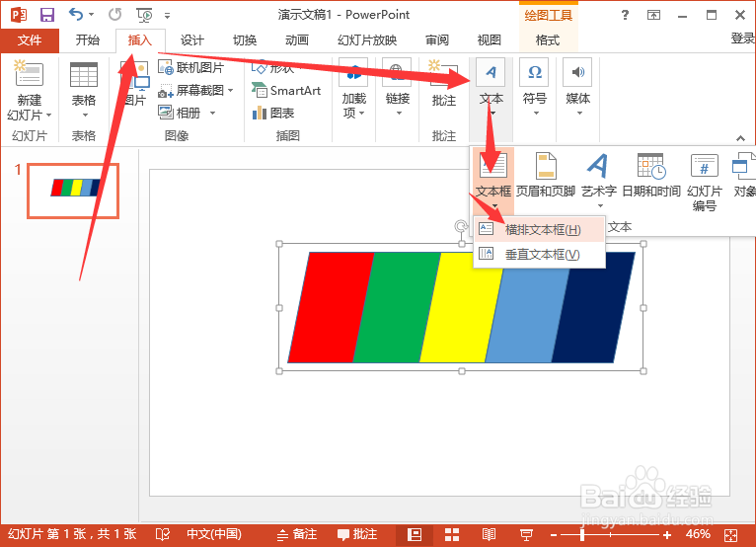Insert a 图表 chart
This screenshot has width=756, height=547.
click(x=273, y=113)
